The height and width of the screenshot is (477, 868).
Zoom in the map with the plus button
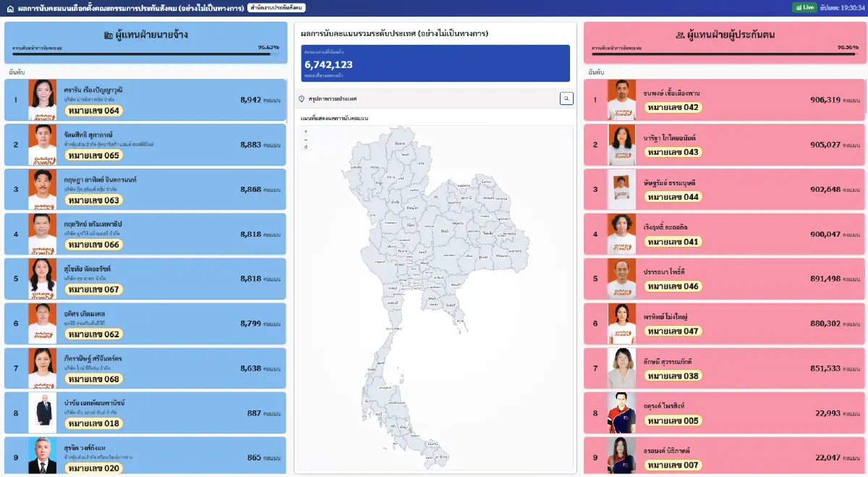306,132
